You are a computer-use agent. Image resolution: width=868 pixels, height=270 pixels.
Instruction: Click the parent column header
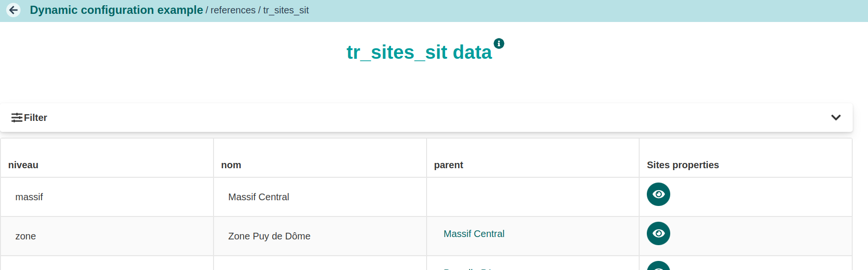click(449, 165)
